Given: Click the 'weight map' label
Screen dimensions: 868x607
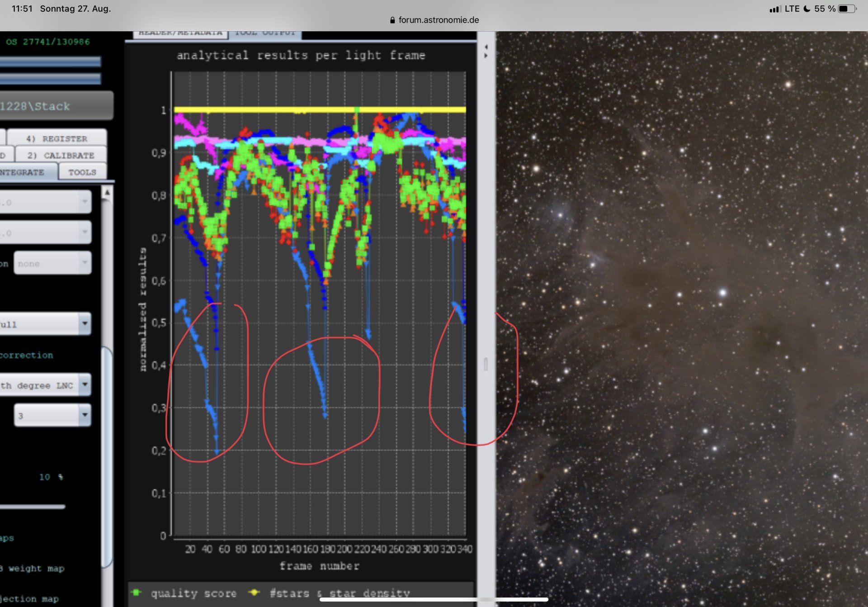Looking at the screenshot, I should pyautogui.click(x=36, y=569).
